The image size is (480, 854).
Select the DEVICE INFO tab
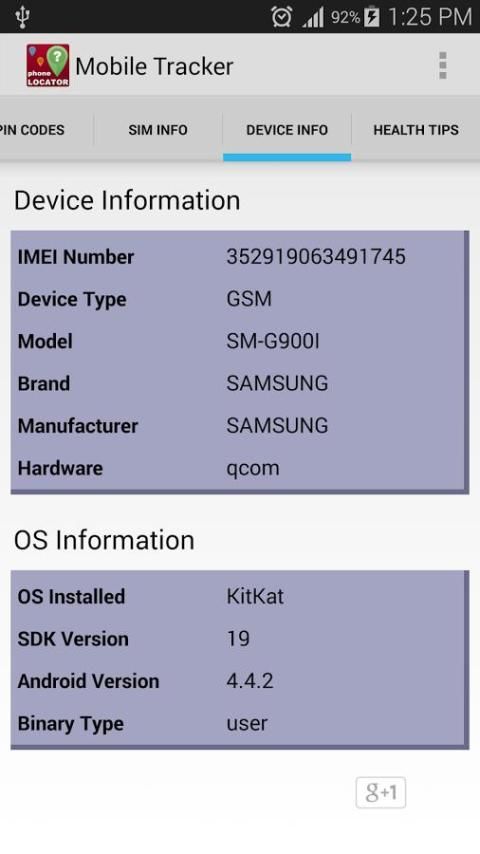287,130
